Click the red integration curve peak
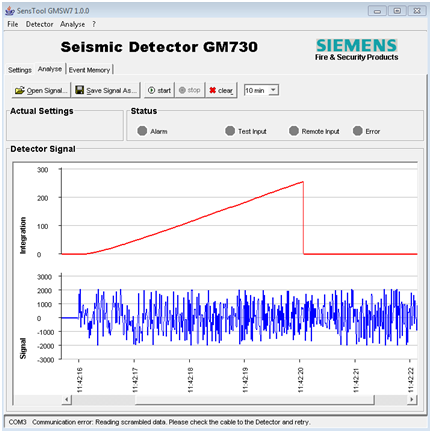The width and height of the screenshot is (432, 433). 303,182
